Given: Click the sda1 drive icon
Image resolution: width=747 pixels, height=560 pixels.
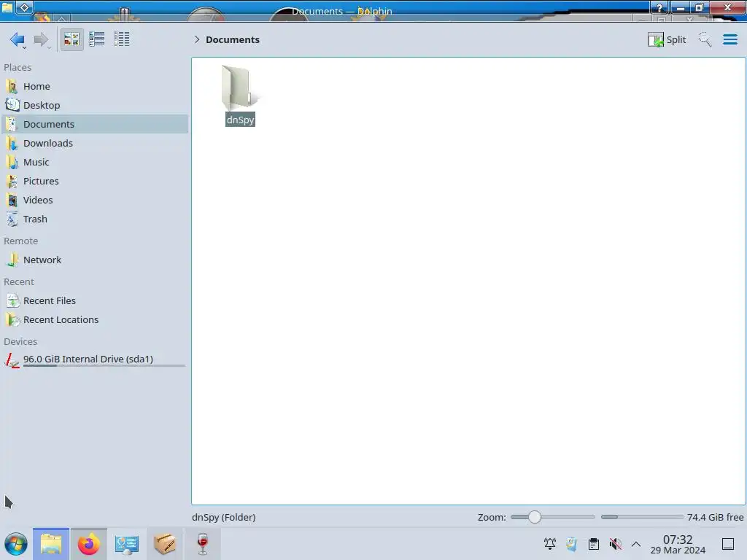Looking at the screenshot, I should click(x=12, y=360).
